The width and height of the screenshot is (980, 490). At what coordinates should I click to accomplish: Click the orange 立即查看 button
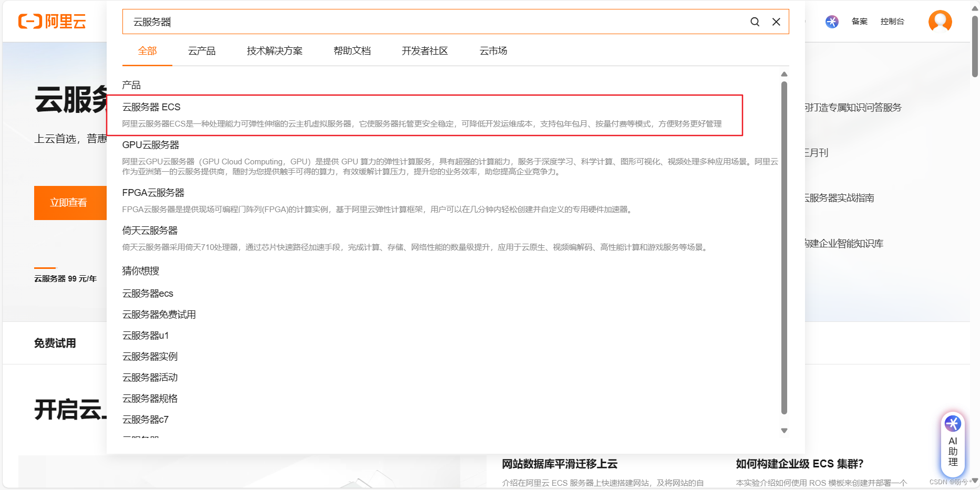[x=70, y=203]
